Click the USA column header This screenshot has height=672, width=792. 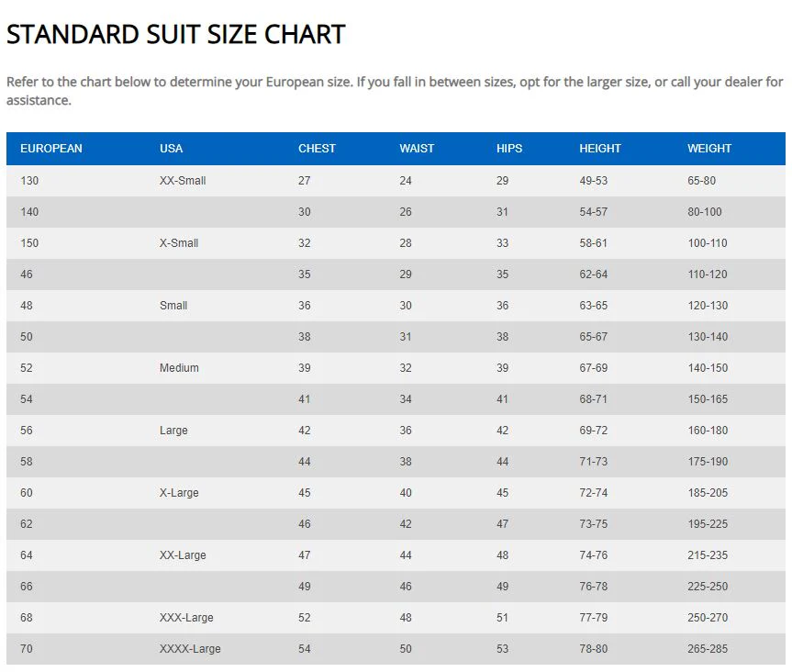pyautogui.click(x=171, y=148)
